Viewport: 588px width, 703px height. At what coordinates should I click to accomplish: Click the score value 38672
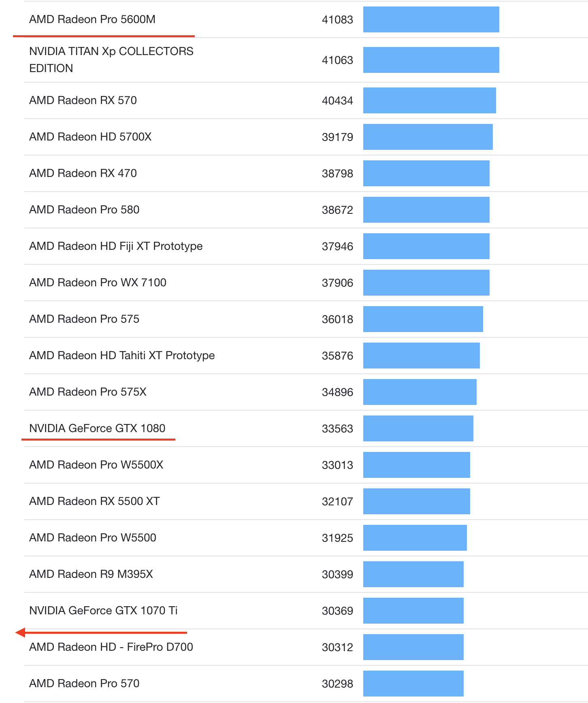[x=337, y=210]
